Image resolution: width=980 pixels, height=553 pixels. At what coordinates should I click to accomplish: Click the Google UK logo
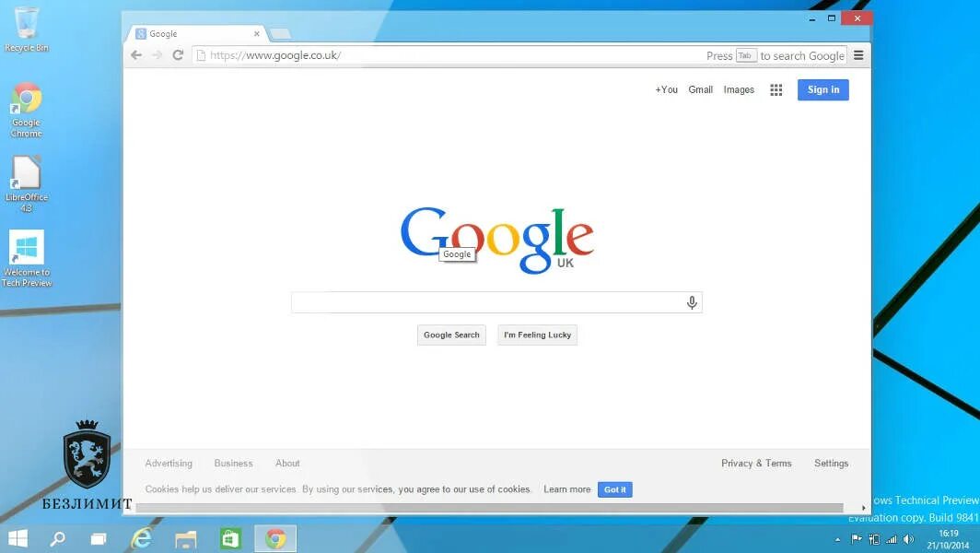[x=496, y=241]
